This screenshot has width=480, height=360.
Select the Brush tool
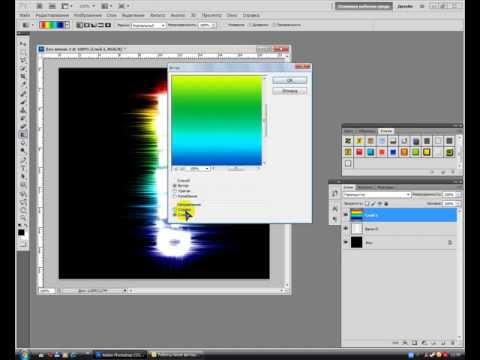pos(23,102)
